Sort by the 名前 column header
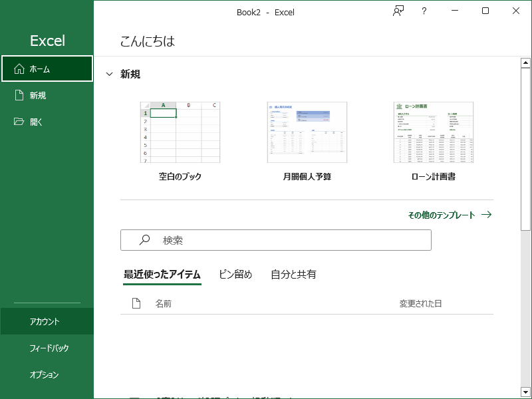 point(163,304)
